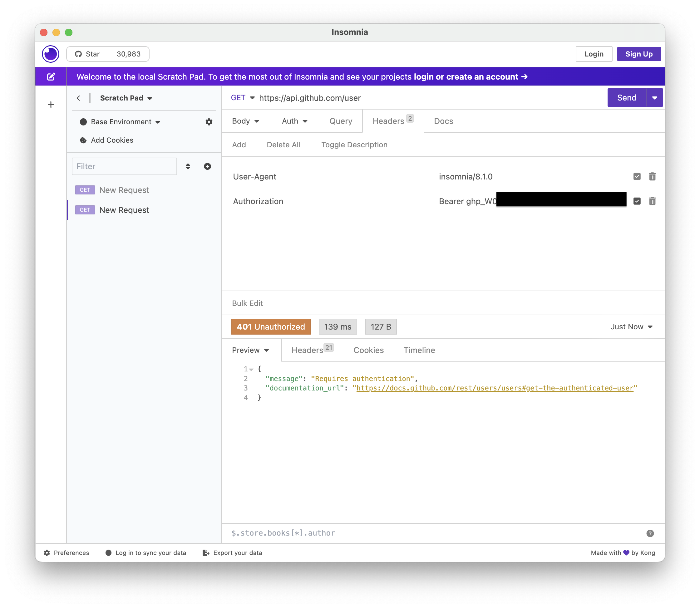Open the docs.github.com documentation link

point(495,388)
